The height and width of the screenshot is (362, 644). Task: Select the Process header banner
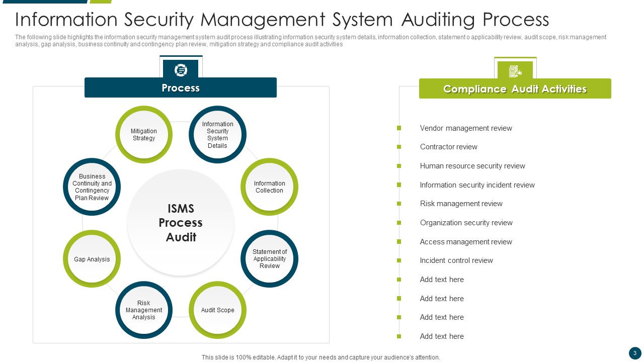tap(181, 87)
